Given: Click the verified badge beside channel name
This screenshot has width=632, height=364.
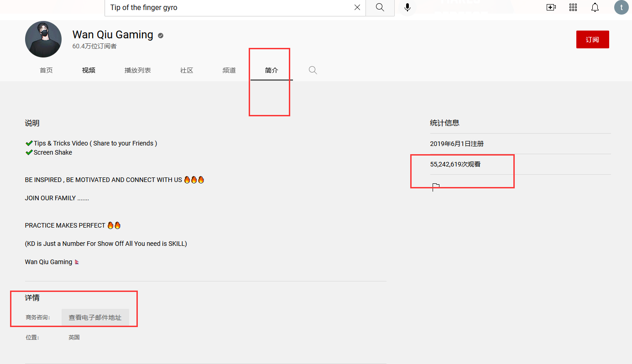Looking at the screenshot, I should [x=161, y=36].
